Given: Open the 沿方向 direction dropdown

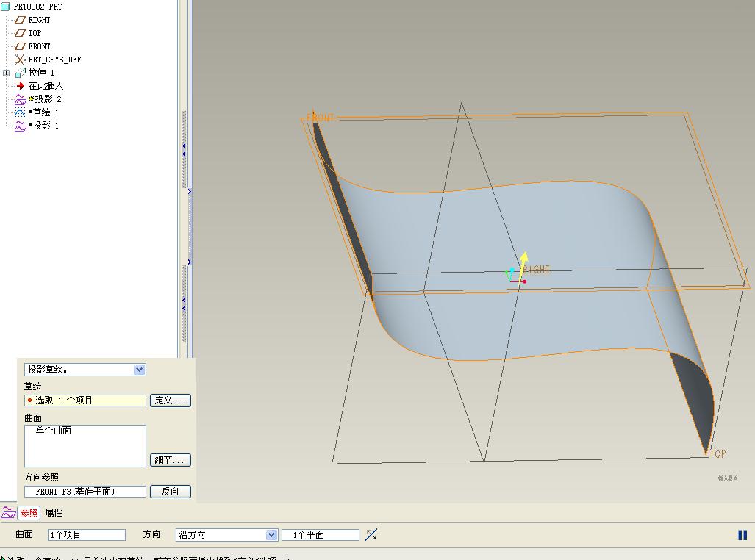Looking at the screenshot, I should click(x=271, y=535).
